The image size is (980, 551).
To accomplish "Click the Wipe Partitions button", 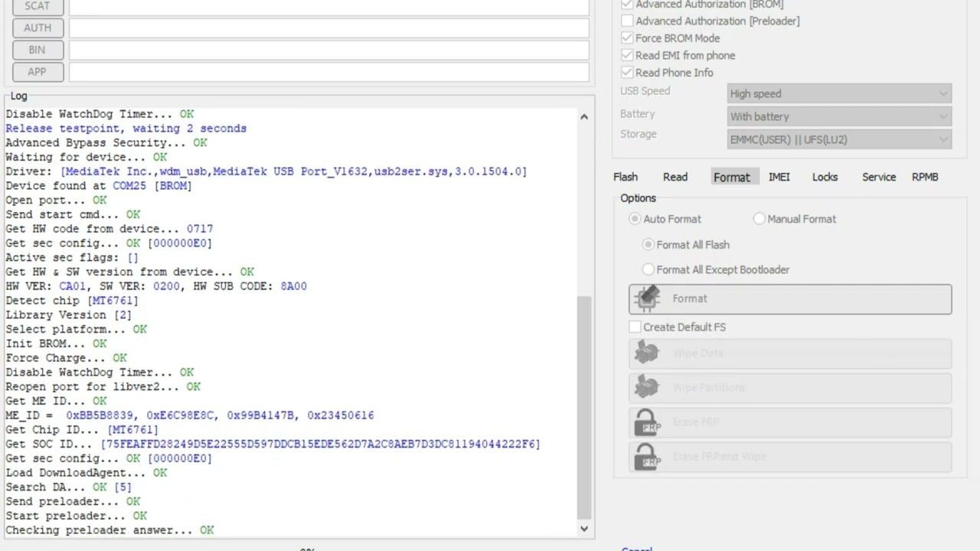I will (790, 388).
